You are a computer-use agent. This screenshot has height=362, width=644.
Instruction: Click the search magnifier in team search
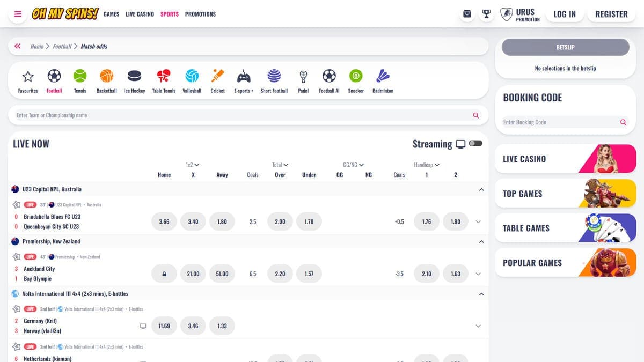[x=475, y=115]
